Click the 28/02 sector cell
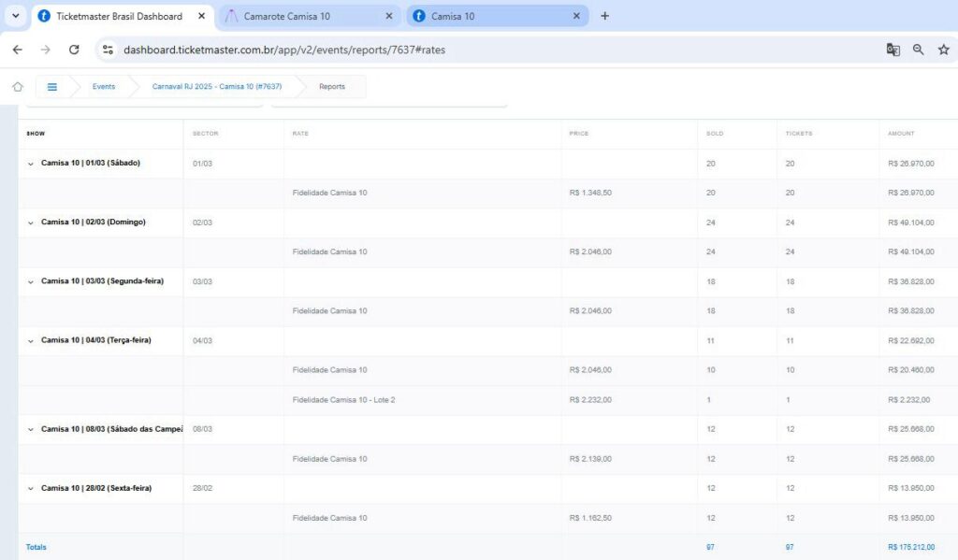Viewport: 958px width, 560px height. click(202, 489)
